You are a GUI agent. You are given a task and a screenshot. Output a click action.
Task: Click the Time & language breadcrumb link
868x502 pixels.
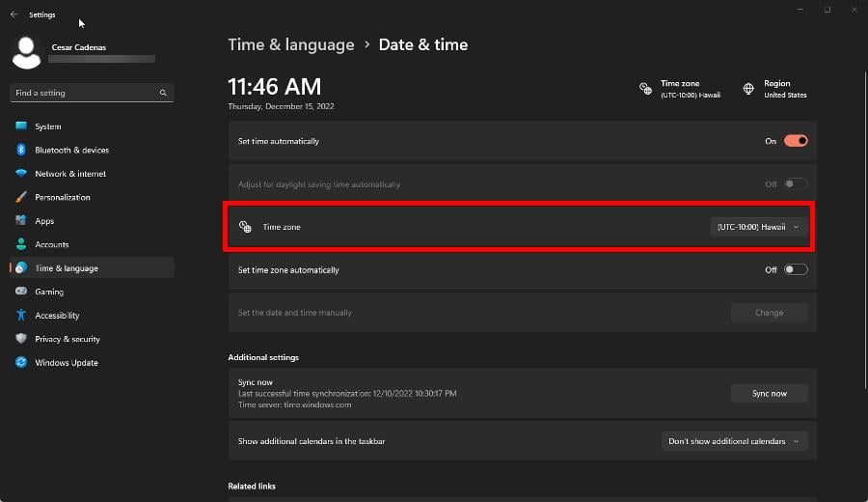point(291,44)
